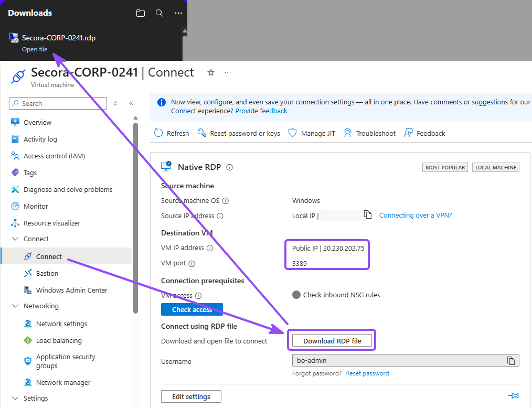Click info icon for Source IP address
Screen dimensions: 532x409
coord(220,216)
